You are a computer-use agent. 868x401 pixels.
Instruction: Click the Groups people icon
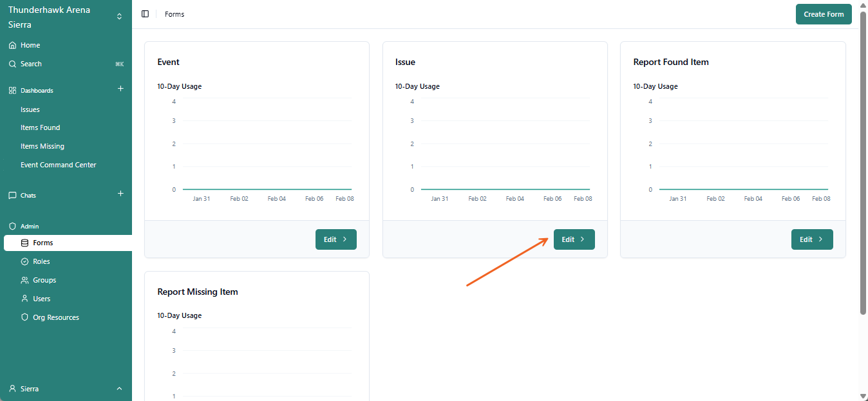(x=25, y=281)
